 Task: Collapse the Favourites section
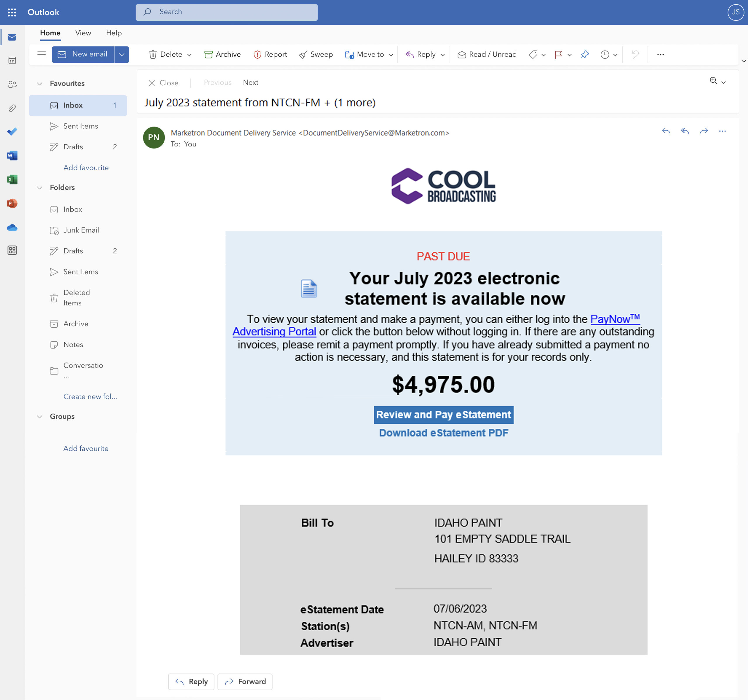[x=39, y=84]
